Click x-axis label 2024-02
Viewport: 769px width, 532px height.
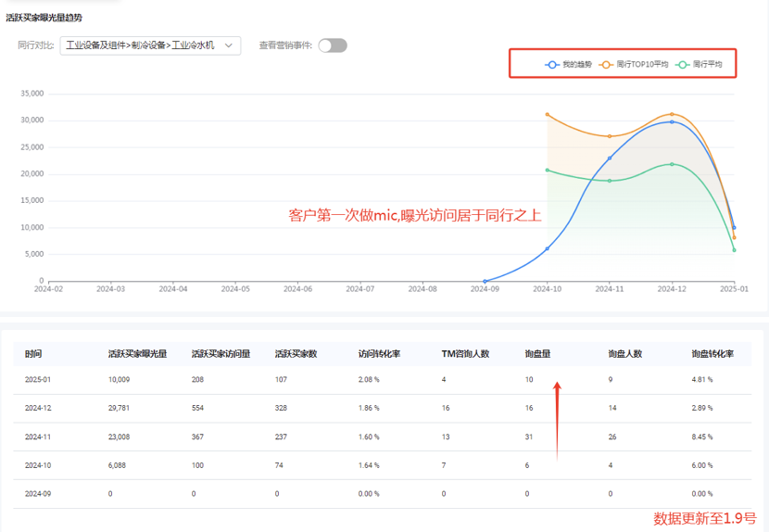tap(48, 289)
